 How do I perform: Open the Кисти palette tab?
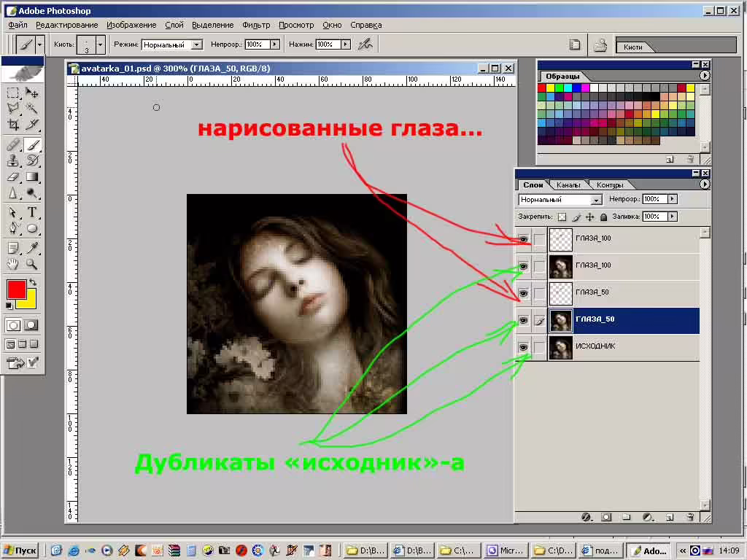[x=632, y=47]
